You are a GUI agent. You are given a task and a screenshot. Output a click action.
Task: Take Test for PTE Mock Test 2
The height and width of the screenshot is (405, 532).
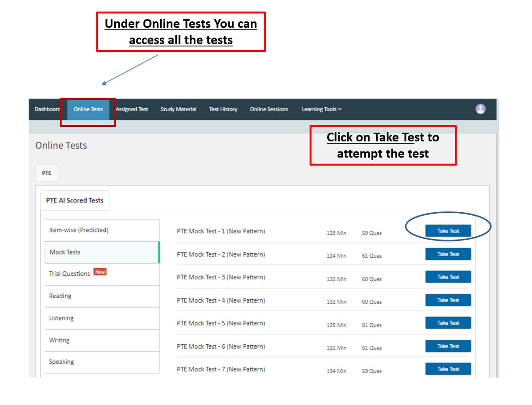448,254
